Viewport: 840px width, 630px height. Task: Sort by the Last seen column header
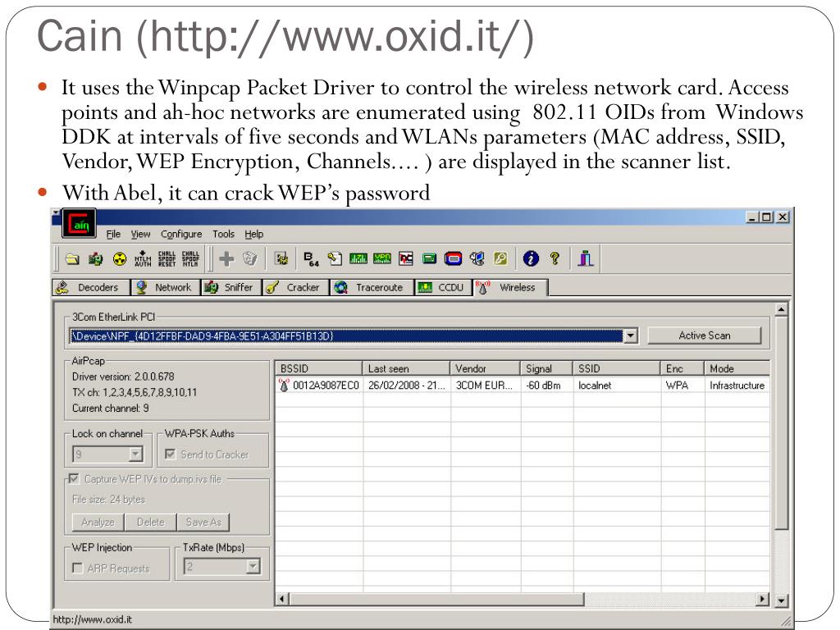406,368
